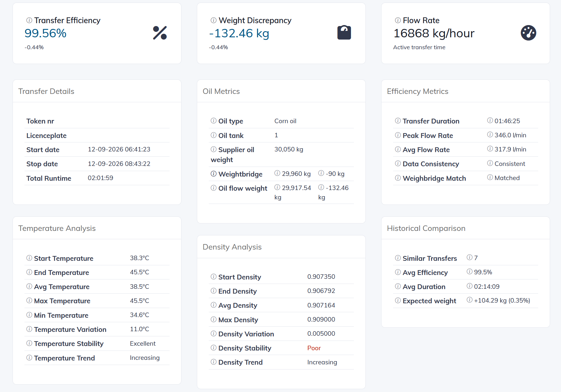Click the 99.56% efficiency value
Viewport: 561px width, 392px height.
45,33
